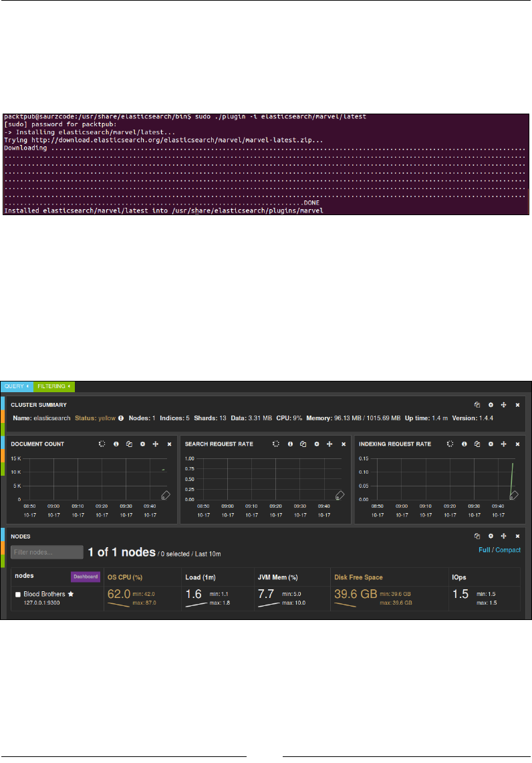Click the Load value 1.6
Screen dimensions: 532x763
pyautogui.click(x=193, y=594)
